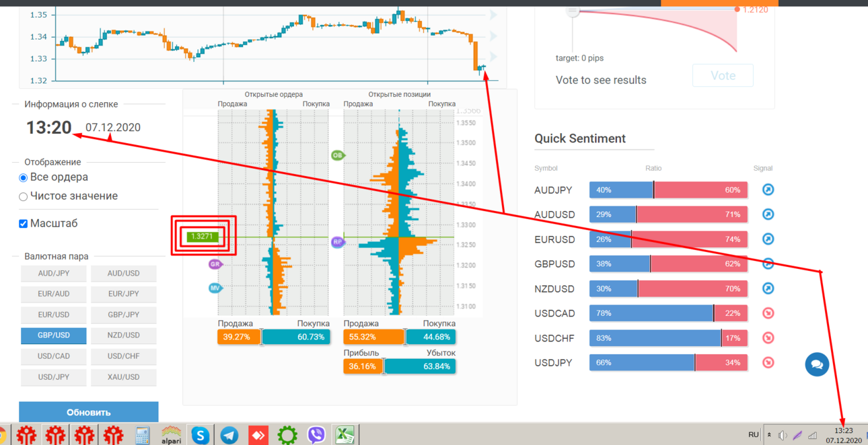The width and height of the screenshot is (868, 445).
Task: Click the open orders 39.27% sell bar
Action: [239, 337]
